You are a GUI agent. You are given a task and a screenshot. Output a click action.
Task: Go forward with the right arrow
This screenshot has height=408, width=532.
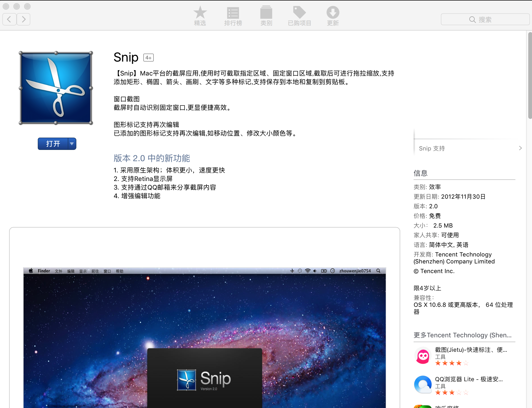[x=24, y=19]
